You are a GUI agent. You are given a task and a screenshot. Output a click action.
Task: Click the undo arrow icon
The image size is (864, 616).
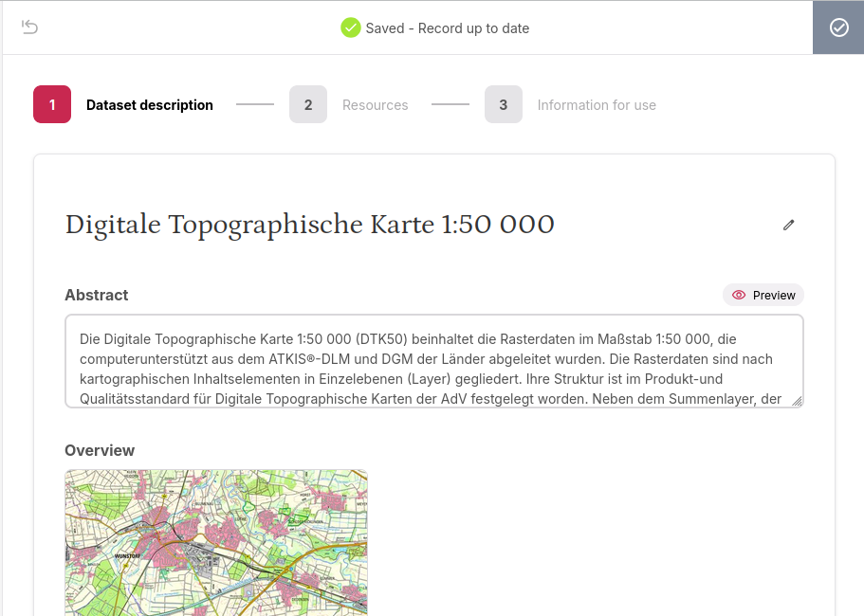29,27
